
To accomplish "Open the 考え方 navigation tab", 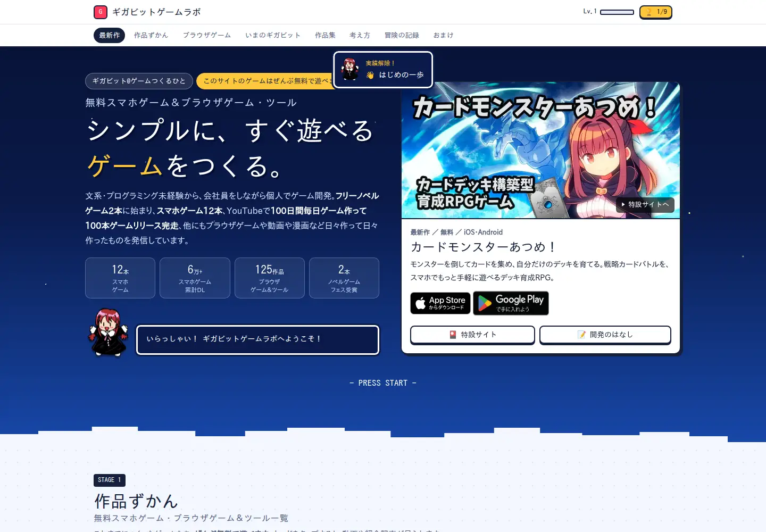I will click(x=360, y=35).
